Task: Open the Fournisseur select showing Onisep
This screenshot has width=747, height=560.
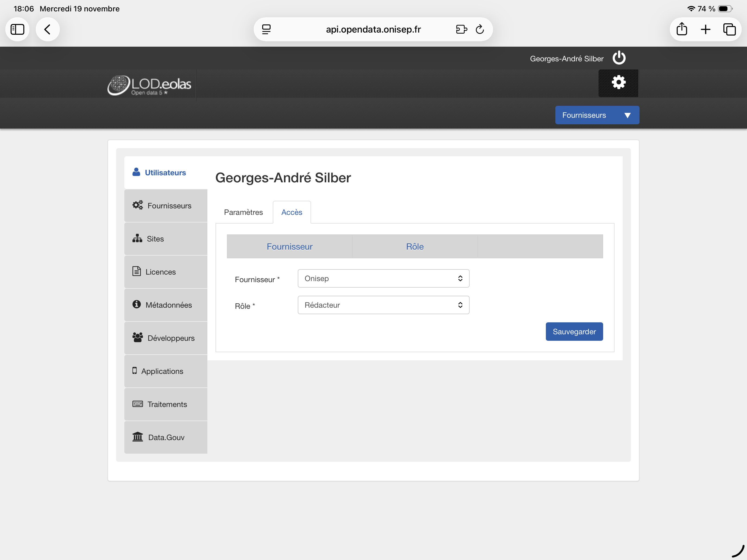Action: point(383,278)
